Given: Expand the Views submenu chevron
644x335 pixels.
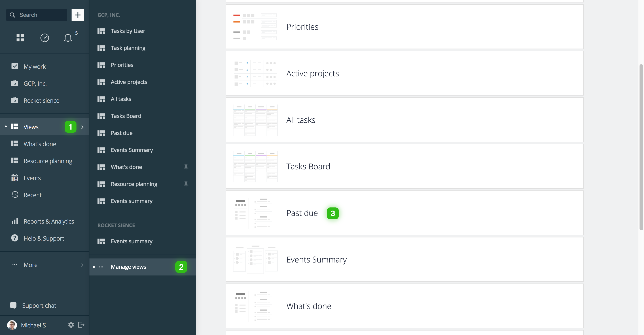Looking at the screenshot, I should (82, 127).
